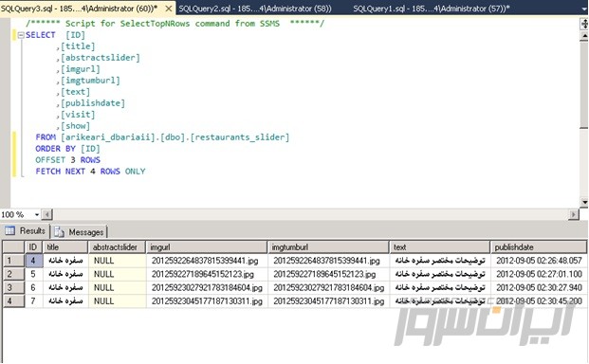Image resolution: width=589 pixels, height=364 pixels.
Task: Click the editor split window handle
Action: (584, 25)
